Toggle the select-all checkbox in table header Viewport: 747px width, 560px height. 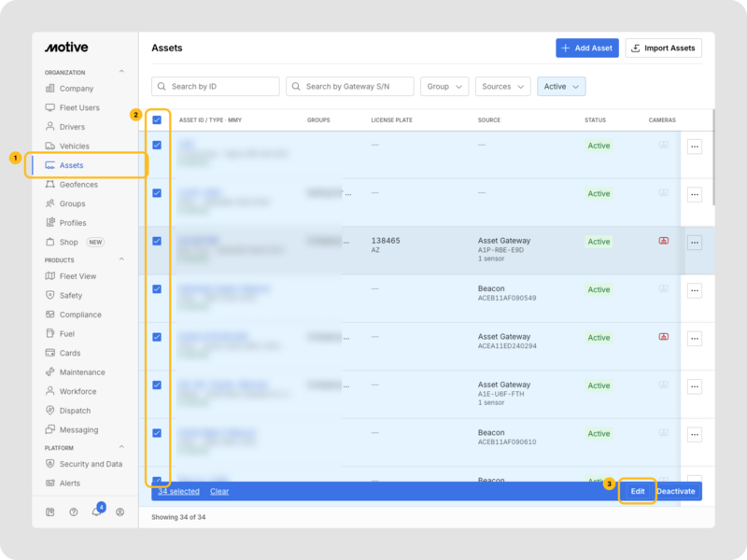click(157, 120)
